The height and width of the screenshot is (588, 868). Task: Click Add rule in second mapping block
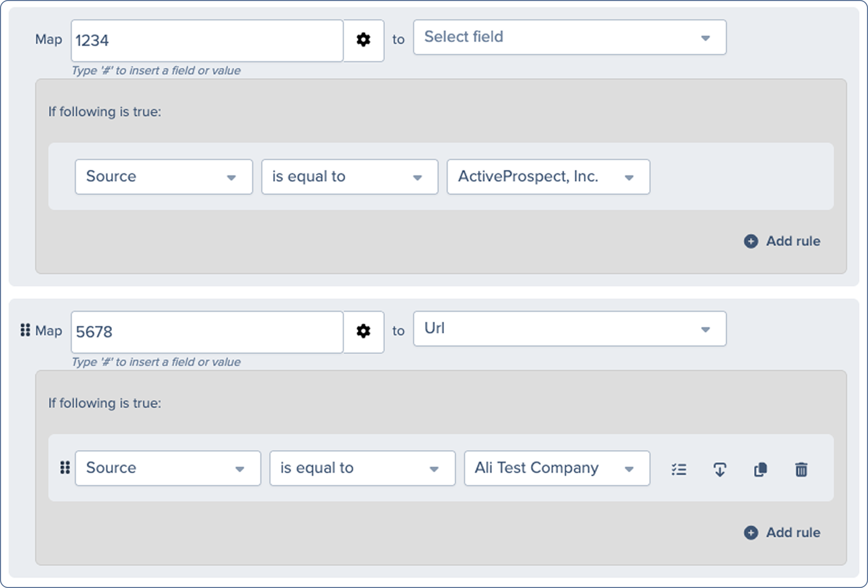(x=793, y=533)
